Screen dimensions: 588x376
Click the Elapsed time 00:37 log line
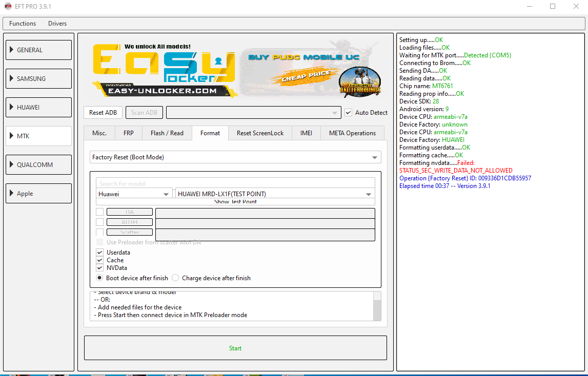coord(445,186)
